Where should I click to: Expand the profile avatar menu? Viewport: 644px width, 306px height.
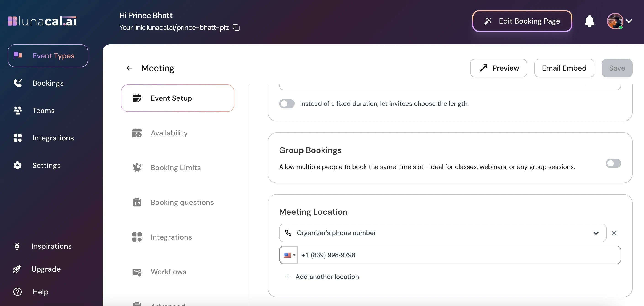coord(620,21)
